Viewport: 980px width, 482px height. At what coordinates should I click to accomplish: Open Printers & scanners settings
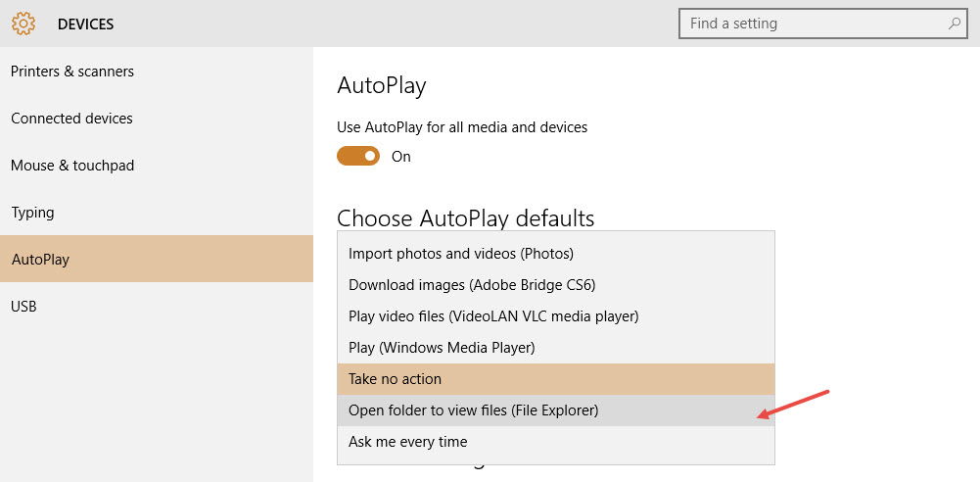157,72
